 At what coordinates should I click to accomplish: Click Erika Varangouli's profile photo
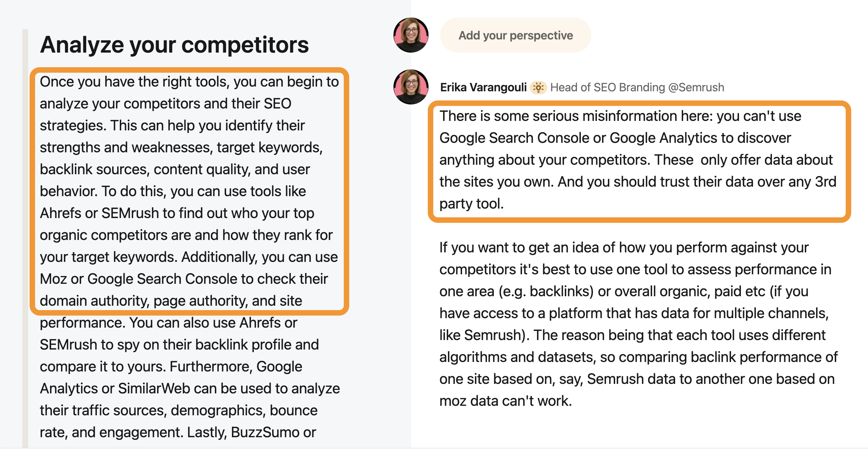click(x=411, y=87)
